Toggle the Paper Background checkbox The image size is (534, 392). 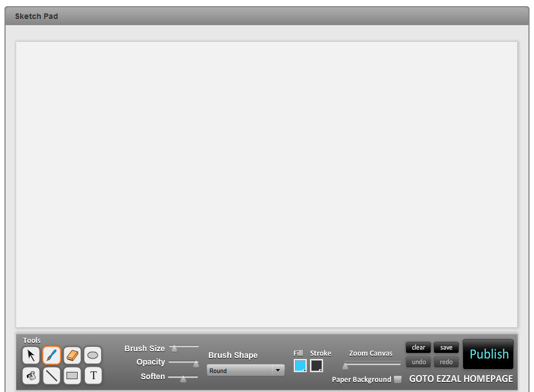coord(398,379)
